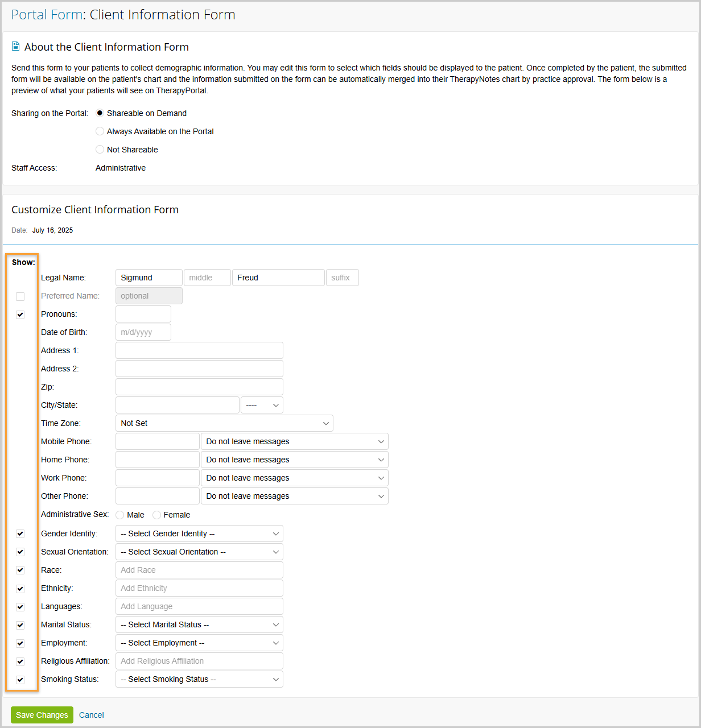Click the Save Changes button
The height and width of the screenshot is (728, 701).
tap(42, 715)
